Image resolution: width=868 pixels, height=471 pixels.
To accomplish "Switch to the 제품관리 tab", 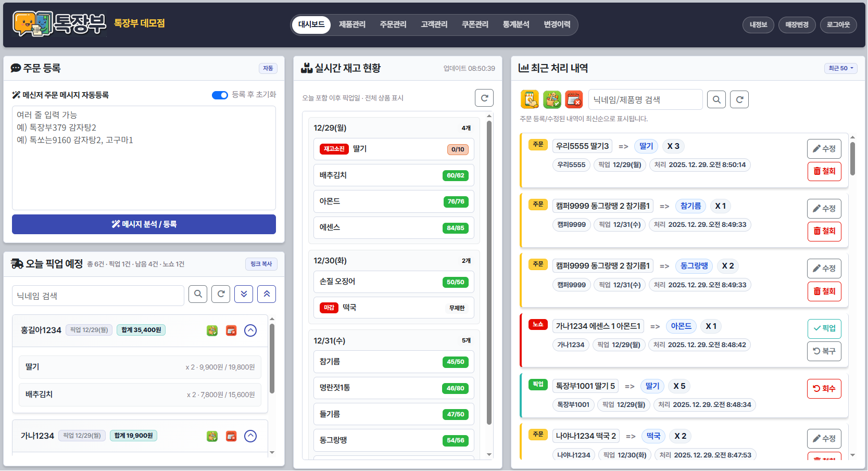I will (351, 24).
